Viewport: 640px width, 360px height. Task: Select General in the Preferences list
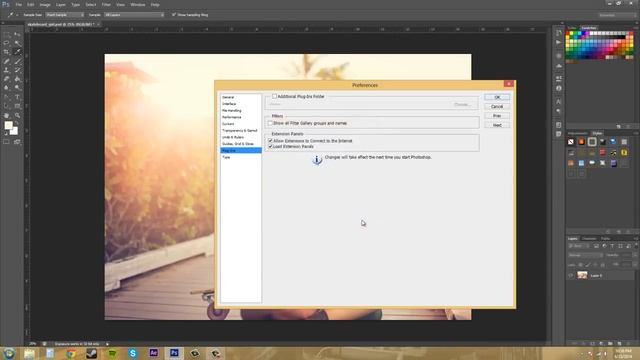[x=228, y=97]
